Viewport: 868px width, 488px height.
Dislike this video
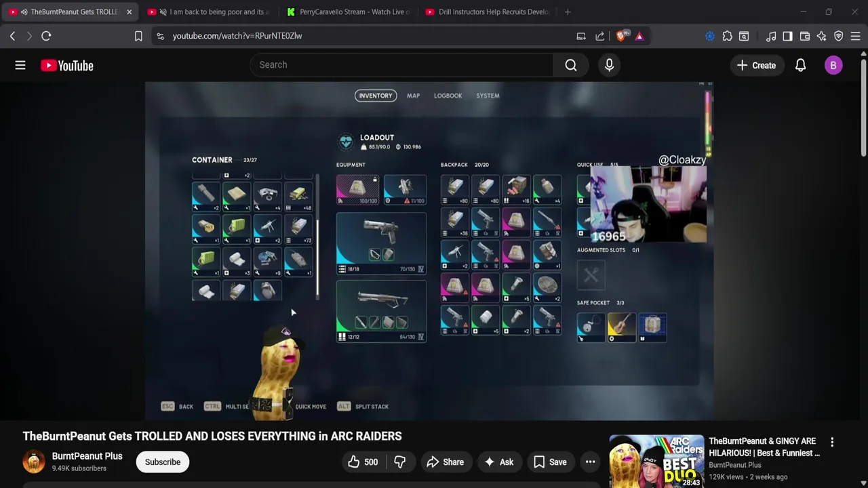[400, 462]
